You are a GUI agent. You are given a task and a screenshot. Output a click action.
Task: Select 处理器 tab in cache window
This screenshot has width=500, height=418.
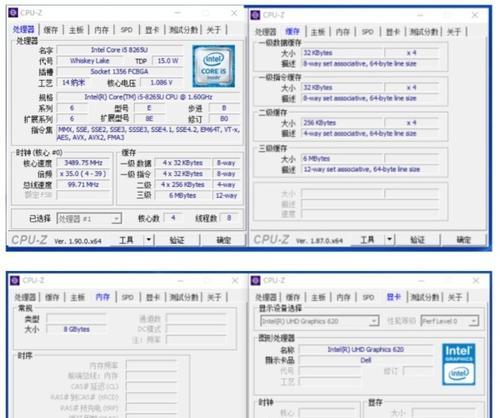click(x=266, y=32)
